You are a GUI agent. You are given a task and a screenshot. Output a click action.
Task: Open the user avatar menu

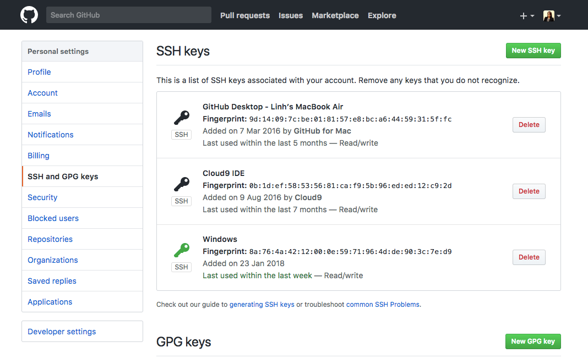[x=552, y=16]
